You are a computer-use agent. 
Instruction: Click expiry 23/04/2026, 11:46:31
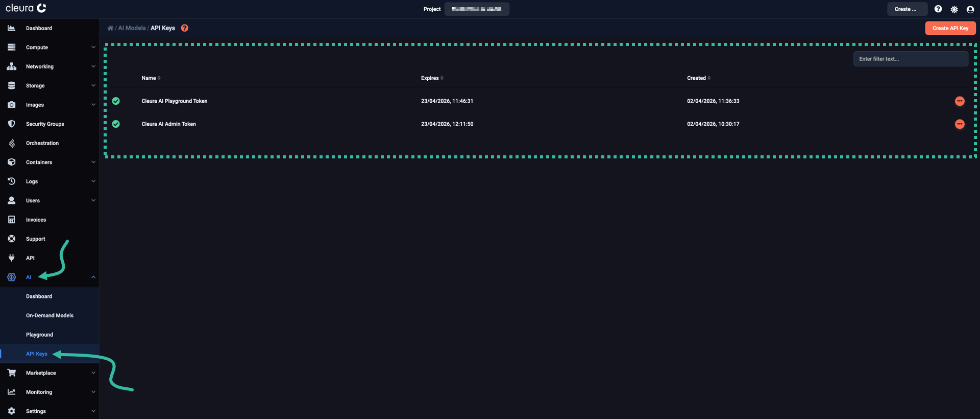point(447,101)
